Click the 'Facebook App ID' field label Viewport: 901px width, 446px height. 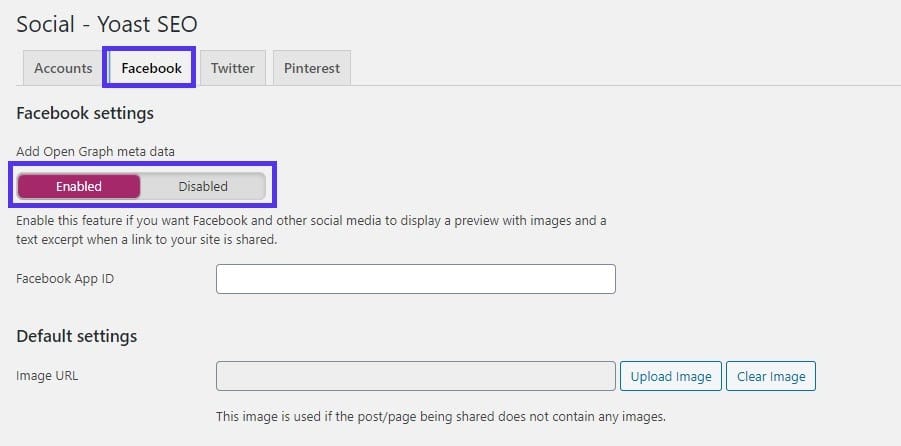coord(65,279)
